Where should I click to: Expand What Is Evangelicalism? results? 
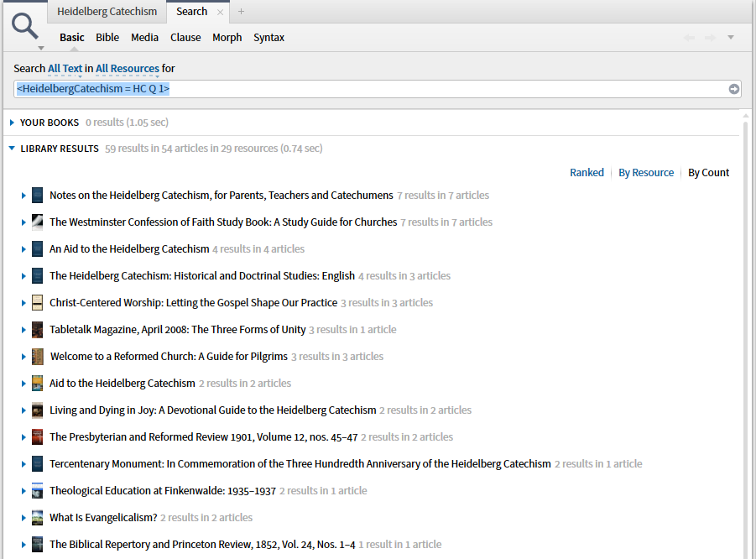(x=23, y=518)
